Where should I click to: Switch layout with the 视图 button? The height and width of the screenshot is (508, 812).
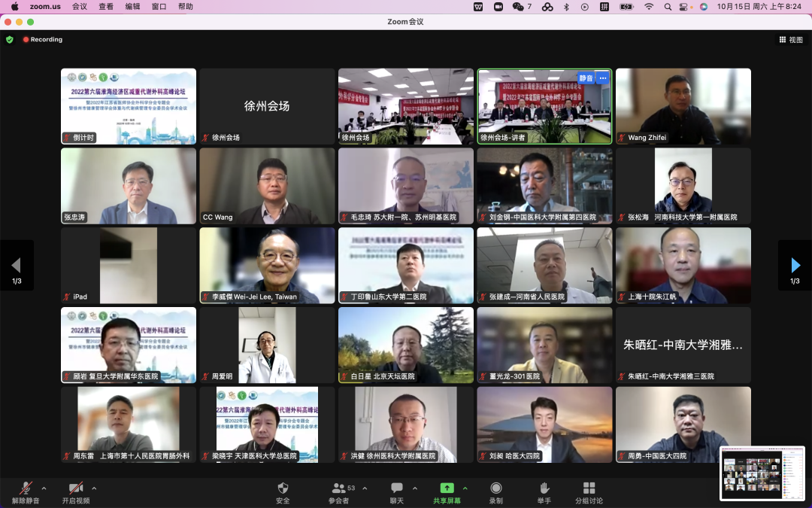tap(791, 40)
